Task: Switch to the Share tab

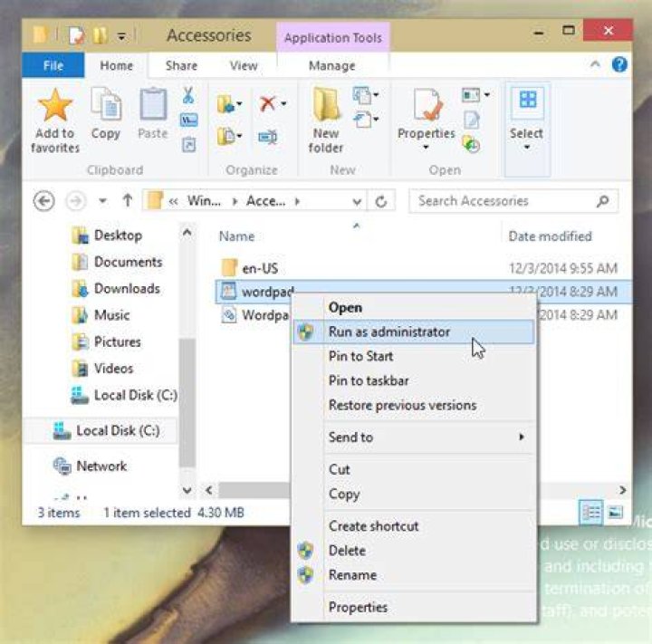Action: (x=181, y=65)
